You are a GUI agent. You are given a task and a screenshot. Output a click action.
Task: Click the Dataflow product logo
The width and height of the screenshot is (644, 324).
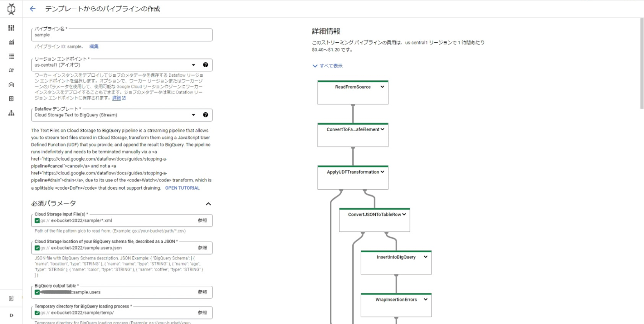click(11, 9)
